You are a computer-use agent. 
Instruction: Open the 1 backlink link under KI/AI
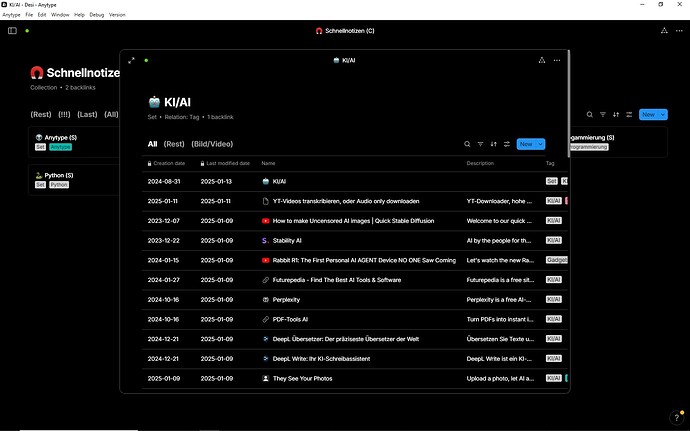pyautogui.click(x=220, y=117)
